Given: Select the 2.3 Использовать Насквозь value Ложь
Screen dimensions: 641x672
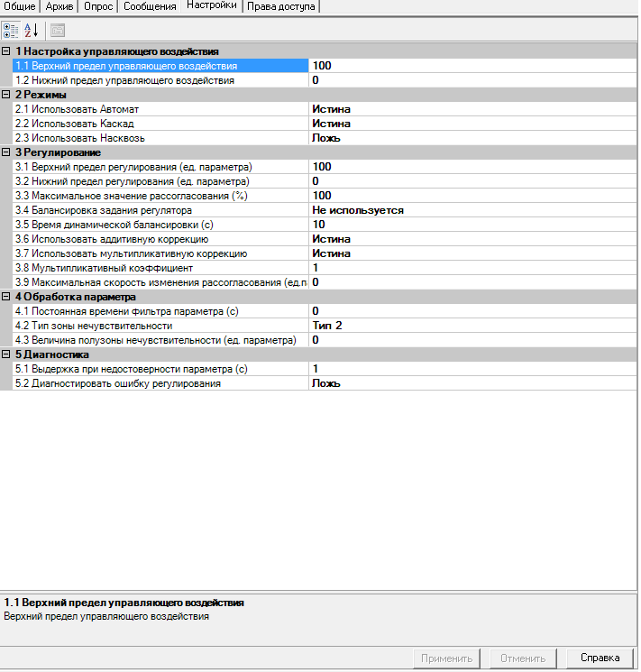Looking at the screenshot, I should pos(472,138).
